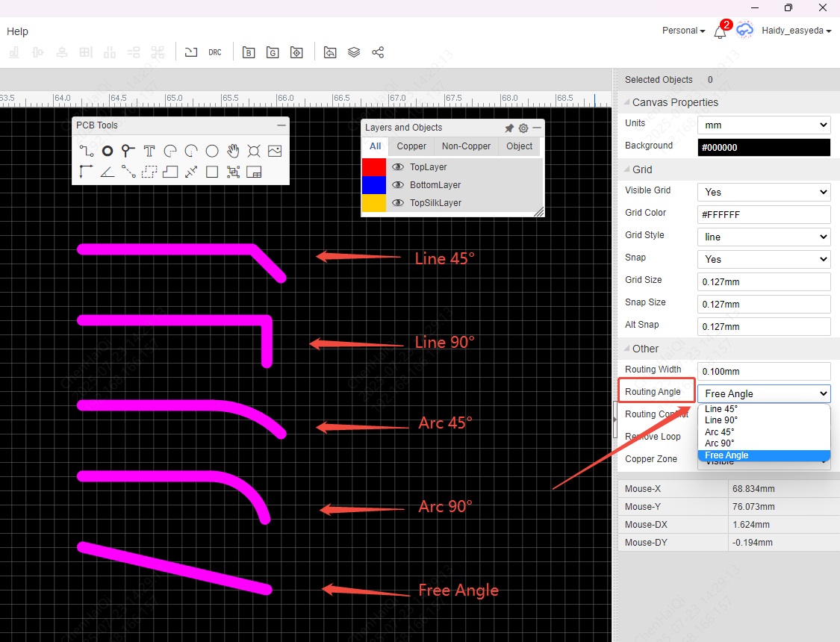This screenshot has width=840, height=642.
Task: Select the Pad tool in PCB Tools
Action: [108, 151]
